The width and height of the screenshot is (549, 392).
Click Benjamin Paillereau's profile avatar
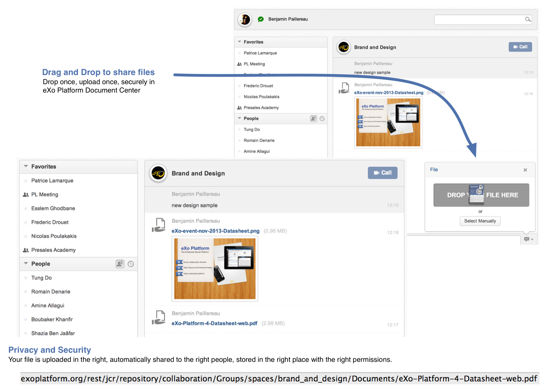coord(245,19)
